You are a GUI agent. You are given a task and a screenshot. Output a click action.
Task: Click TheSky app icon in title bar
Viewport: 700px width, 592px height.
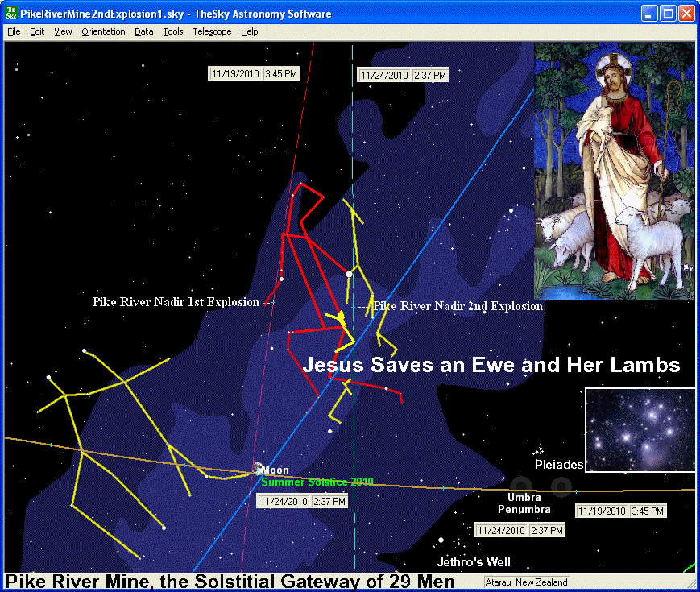[12, 14]
